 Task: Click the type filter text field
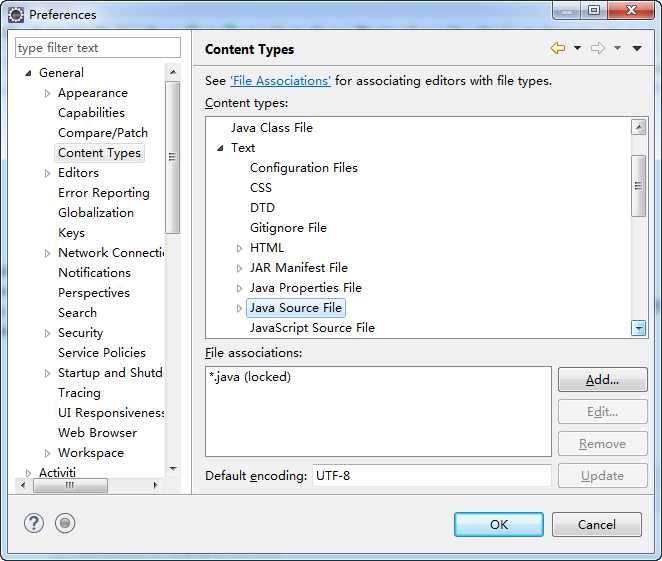pos(97,48)
